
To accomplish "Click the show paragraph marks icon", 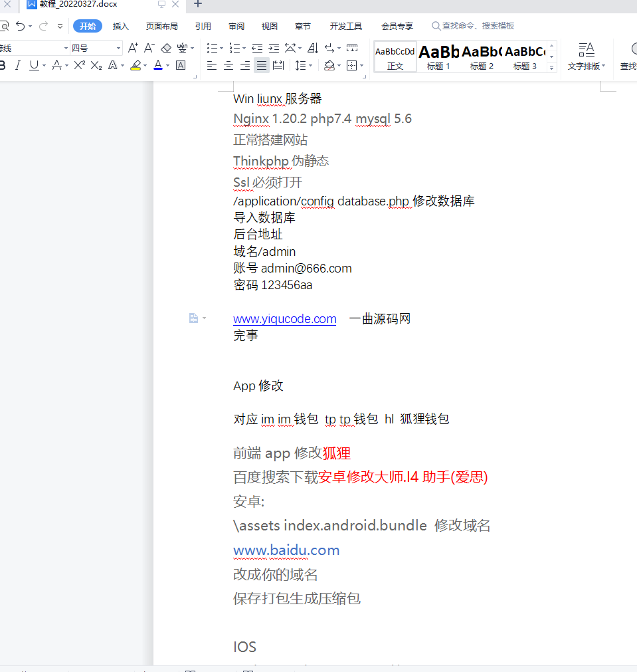I will coord(329,48).
